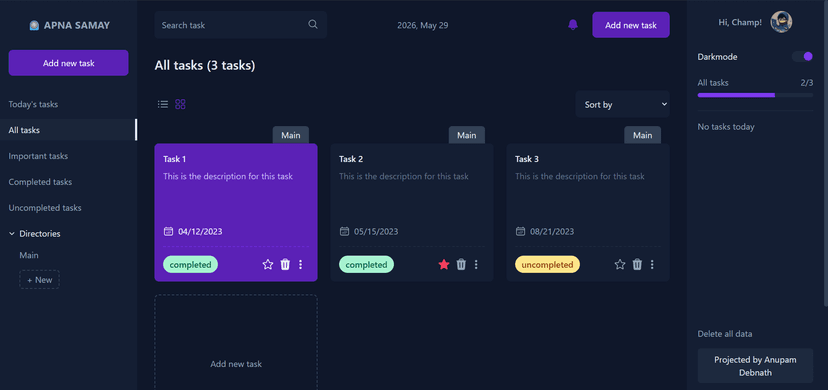
Task: Click the Hi, Champ! greeting
Action: 740,23
